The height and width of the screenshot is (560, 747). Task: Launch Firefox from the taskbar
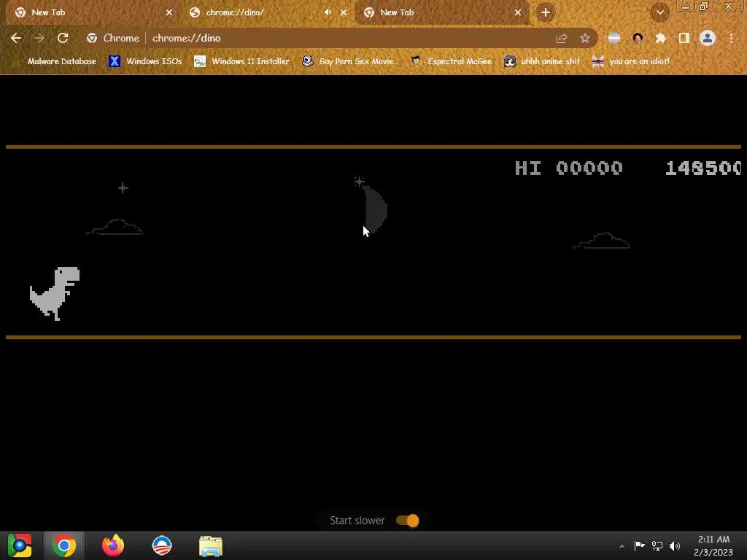click(113, 545)
